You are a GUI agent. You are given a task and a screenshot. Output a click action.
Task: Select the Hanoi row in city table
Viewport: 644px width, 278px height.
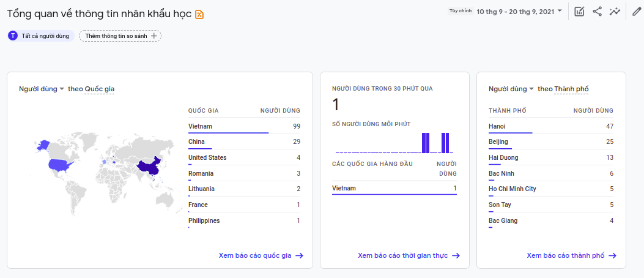550,127
